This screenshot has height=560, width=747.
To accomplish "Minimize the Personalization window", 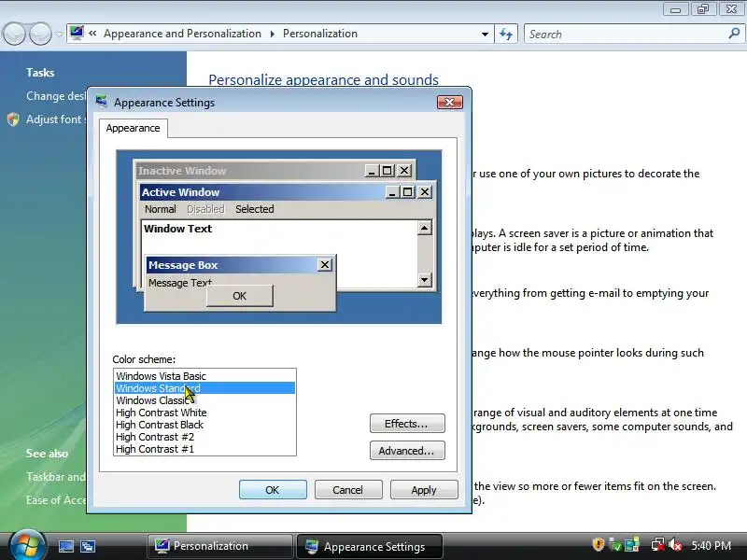I will point(675,9).
